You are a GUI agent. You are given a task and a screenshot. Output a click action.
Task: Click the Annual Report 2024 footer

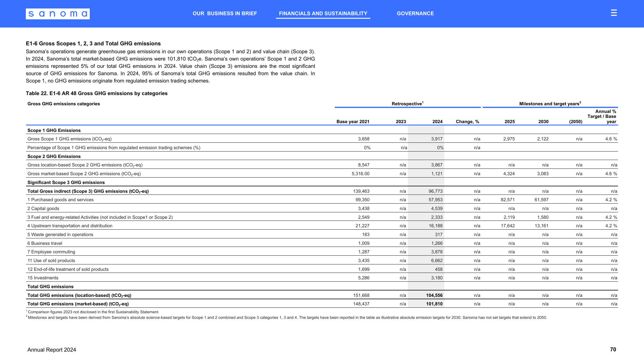tap(52, 350)
